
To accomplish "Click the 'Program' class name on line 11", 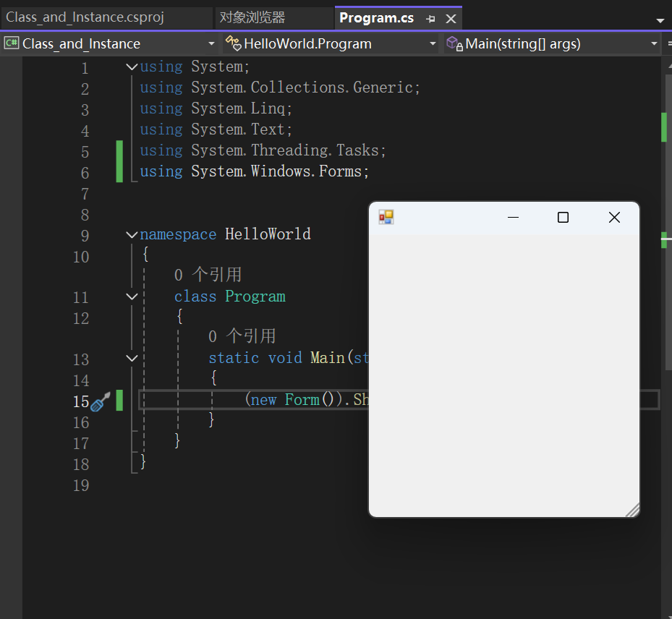I will coord(255,297).
